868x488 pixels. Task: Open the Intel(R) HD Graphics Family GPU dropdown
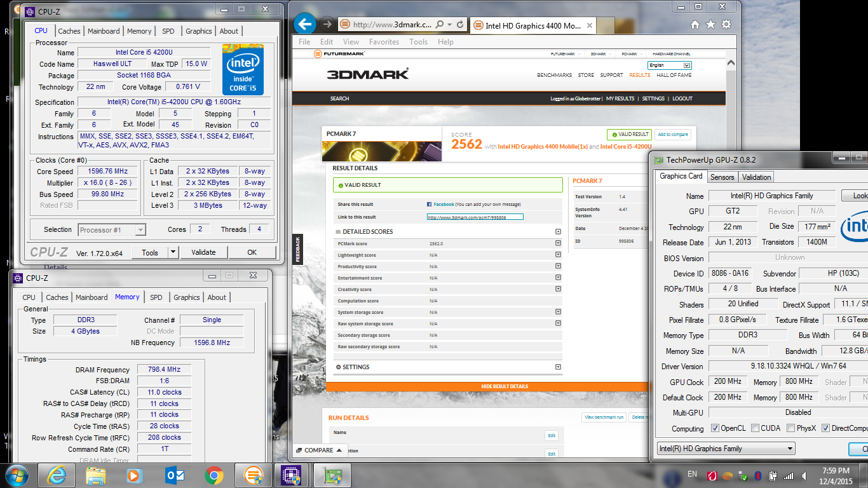(x=726, y=449)
